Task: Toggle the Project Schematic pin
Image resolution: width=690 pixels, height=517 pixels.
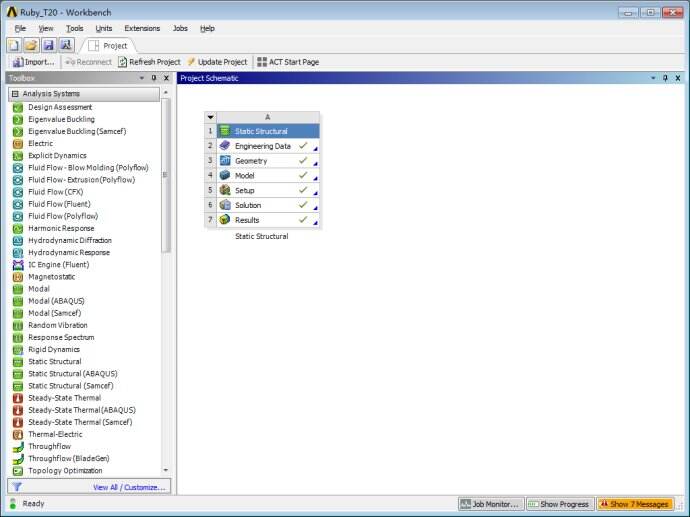Action: (x=665, y=78)
